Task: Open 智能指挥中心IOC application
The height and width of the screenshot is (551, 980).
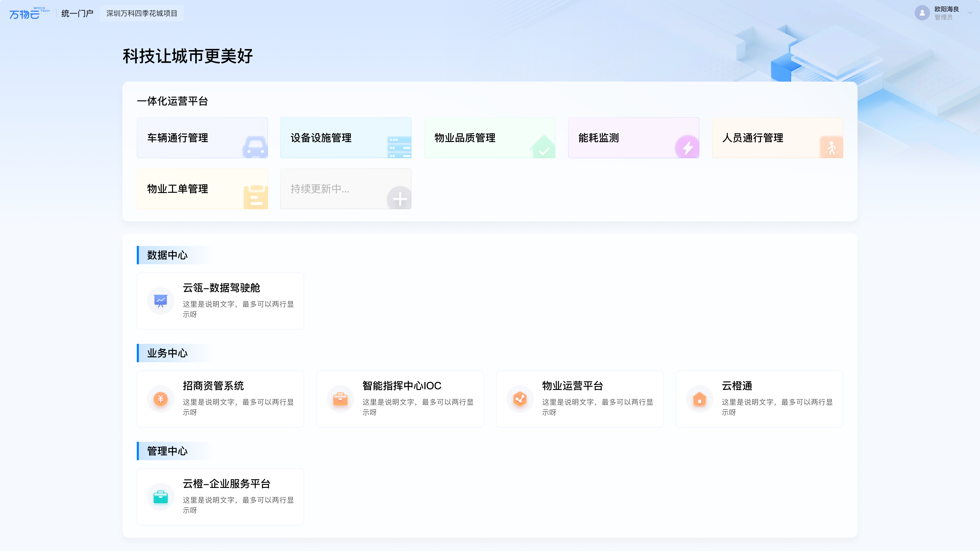Action: coord(400,399)
